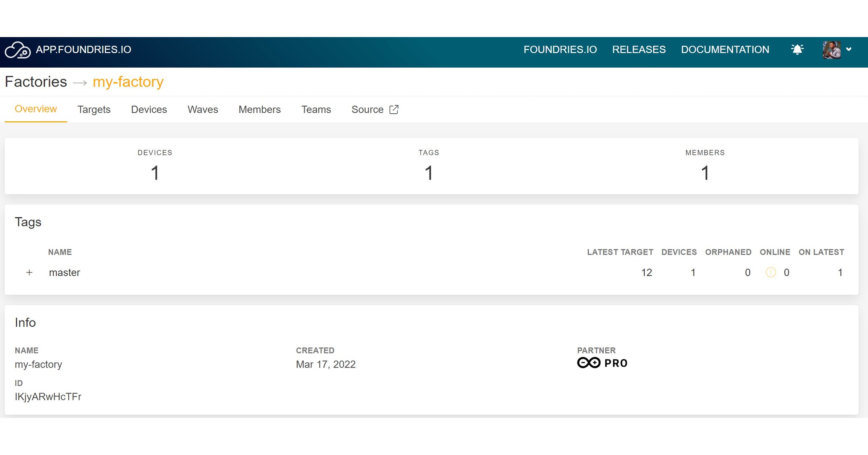Viewport: 868px width, 455px height.
Task: Click the user avatar picture
Action: [831, 50]
